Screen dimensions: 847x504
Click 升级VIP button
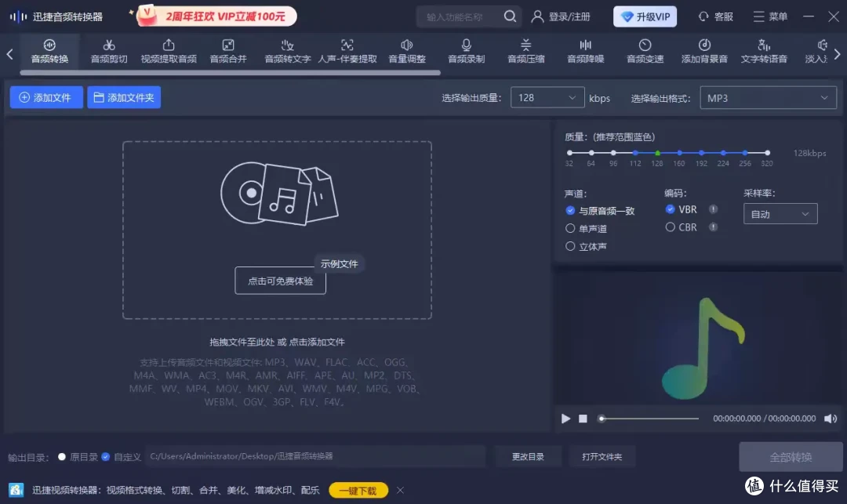645,16
